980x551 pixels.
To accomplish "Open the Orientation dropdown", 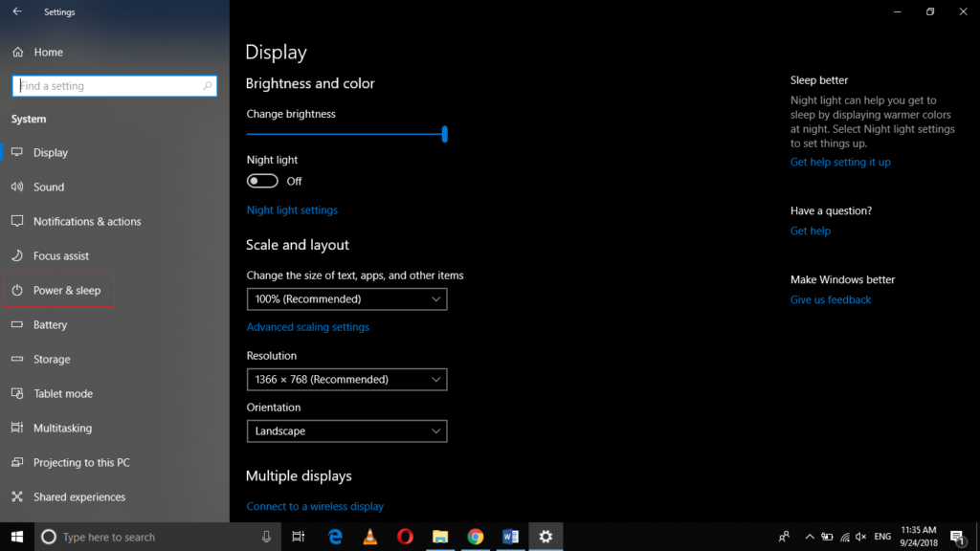I will 346,430.
